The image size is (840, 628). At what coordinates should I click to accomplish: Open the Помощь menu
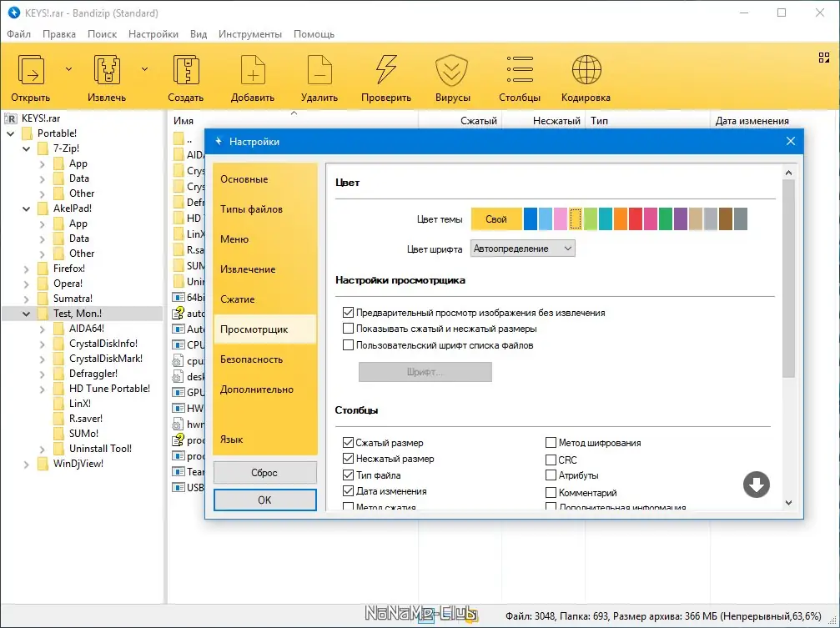(314, 33)
